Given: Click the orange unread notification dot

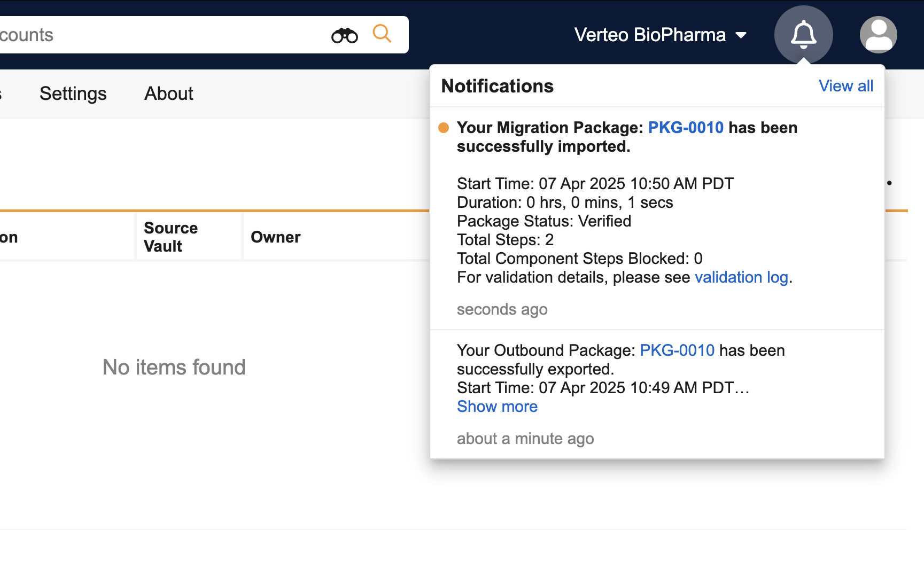Looking at the screenshot, I should [x=444, y=128].
